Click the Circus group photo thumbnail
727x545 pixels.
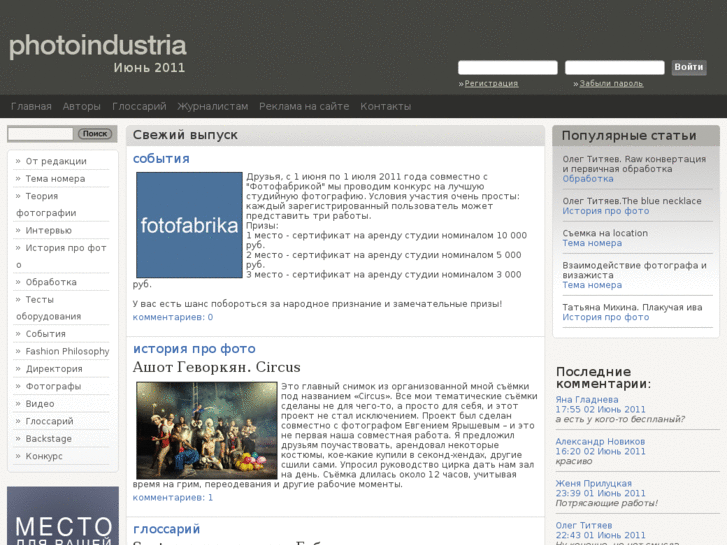tap(207, 430)
